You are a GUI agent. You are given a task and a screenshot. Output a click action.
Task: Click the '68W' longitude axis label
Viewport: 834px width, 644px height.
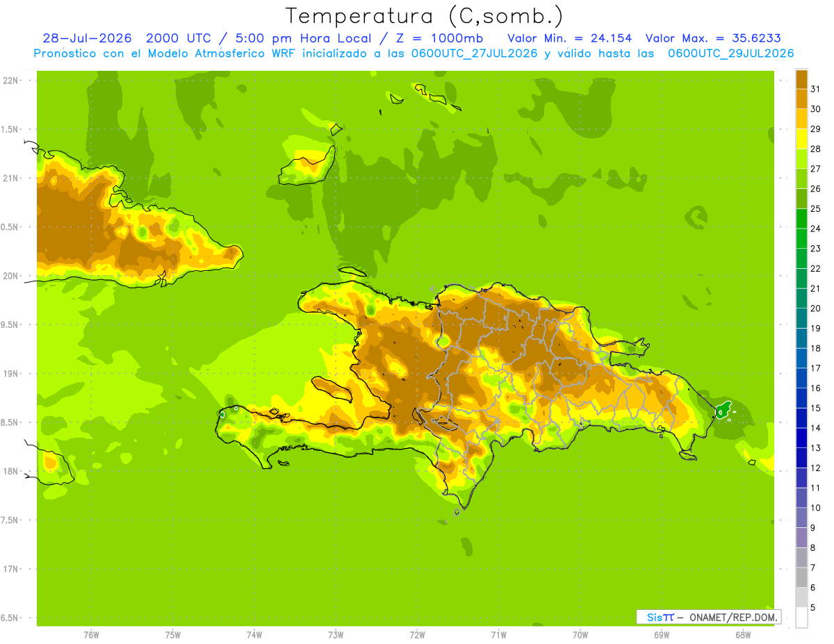pyautogui.click(x=743, y=634)
